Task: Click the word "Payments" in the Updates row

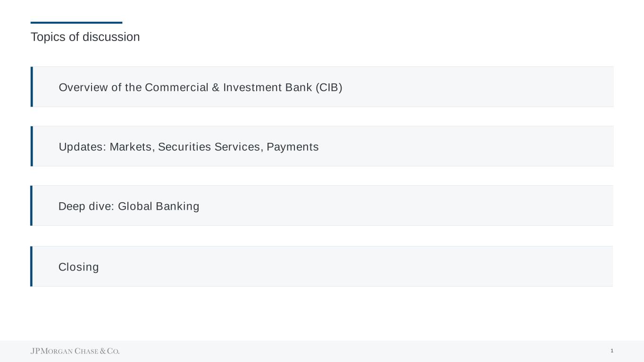Action: point(293,147)
